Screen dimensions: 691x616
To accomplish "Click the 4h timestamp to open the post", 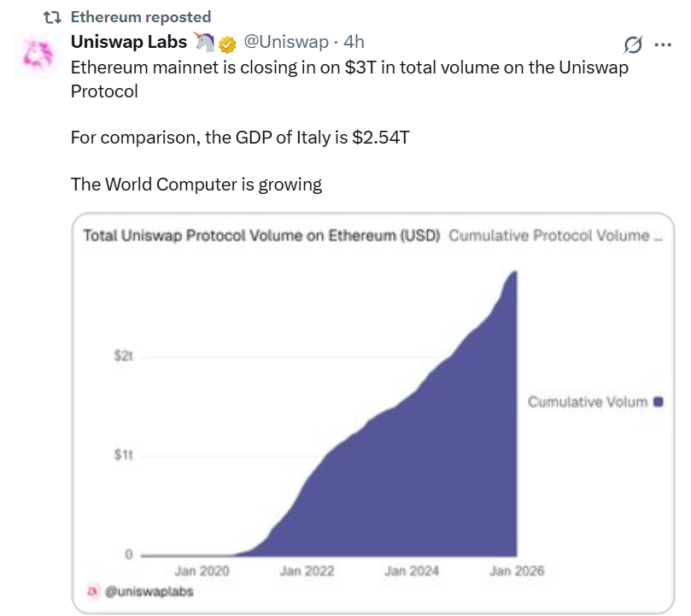I will tap(355, 41).
